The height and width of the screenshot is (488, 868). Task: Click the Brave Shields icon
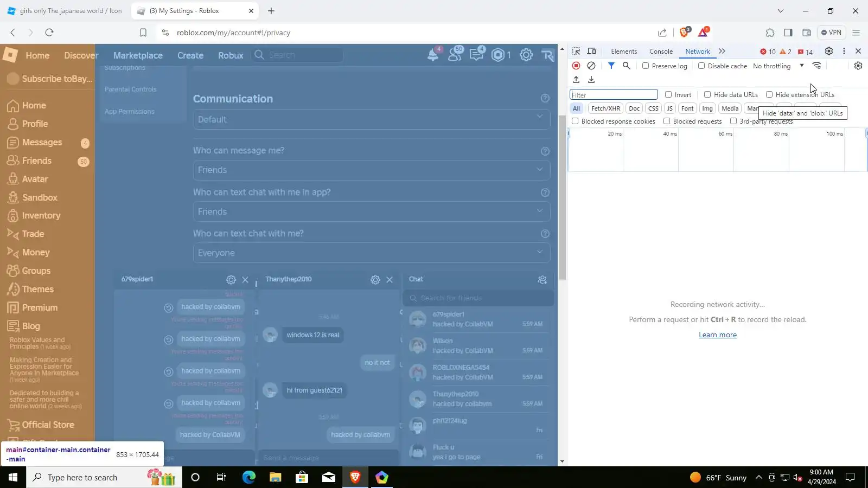coord(685,33)
